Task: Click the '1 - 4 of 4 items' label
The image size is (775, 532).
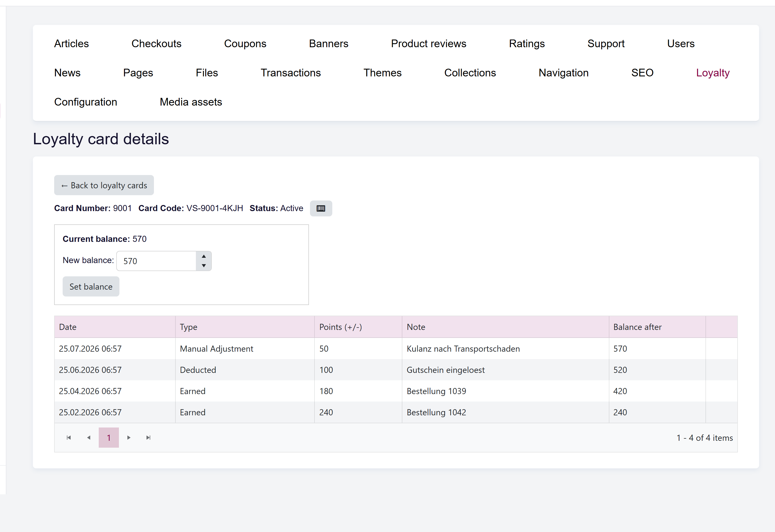Action: pos(705,438)
